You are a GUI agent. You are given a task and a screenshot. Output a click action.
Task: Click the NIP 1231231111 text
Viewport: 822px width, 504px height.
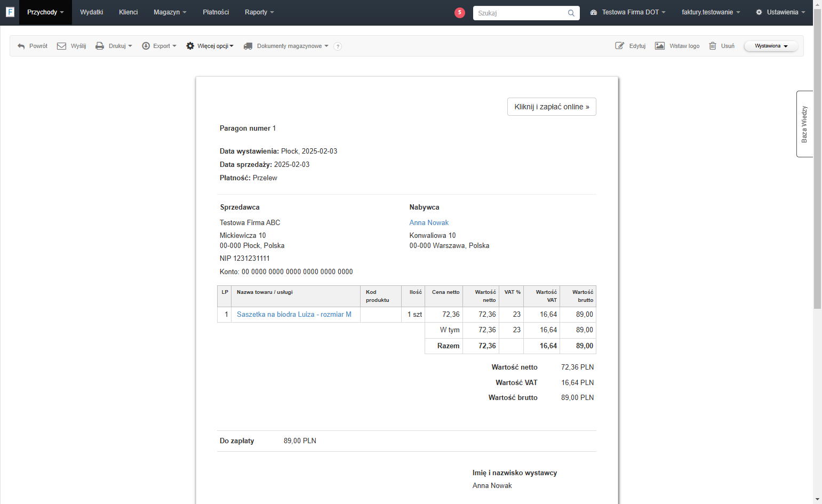coord(245,258)
